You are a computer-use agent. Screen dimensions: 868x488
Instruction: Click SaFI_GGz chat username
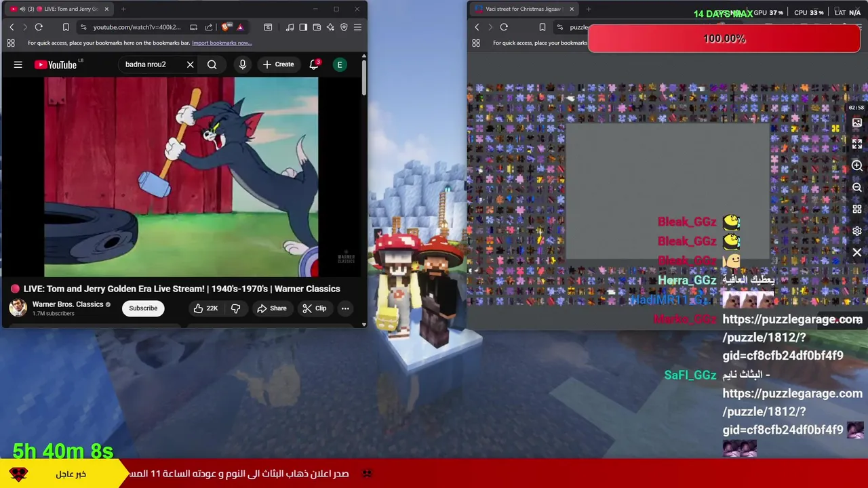click(x=690, y=375)
